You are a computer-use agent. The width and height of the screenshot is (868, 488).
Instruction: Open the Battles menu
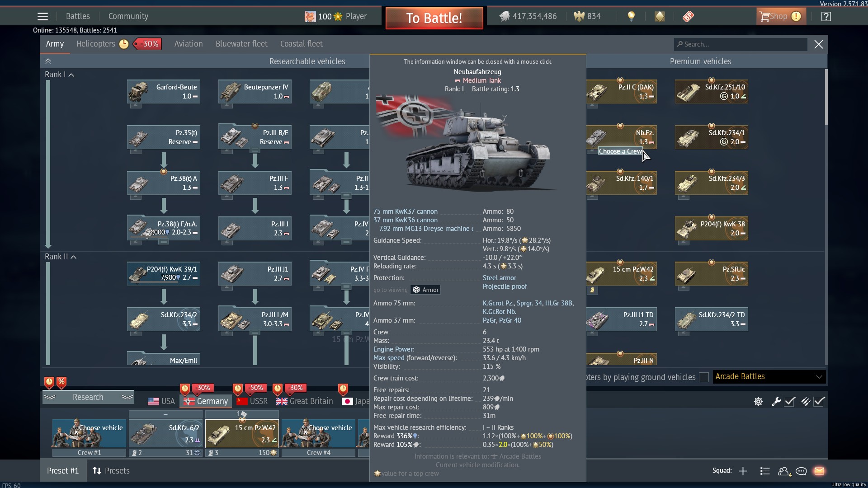[x=78, y=16]
